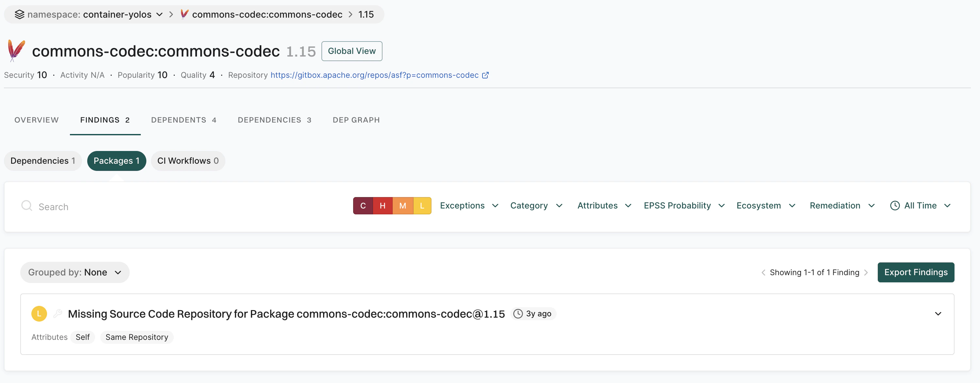
Task: Switch to the DEPENDENTS tab
Action: click(x=184, y=120)
